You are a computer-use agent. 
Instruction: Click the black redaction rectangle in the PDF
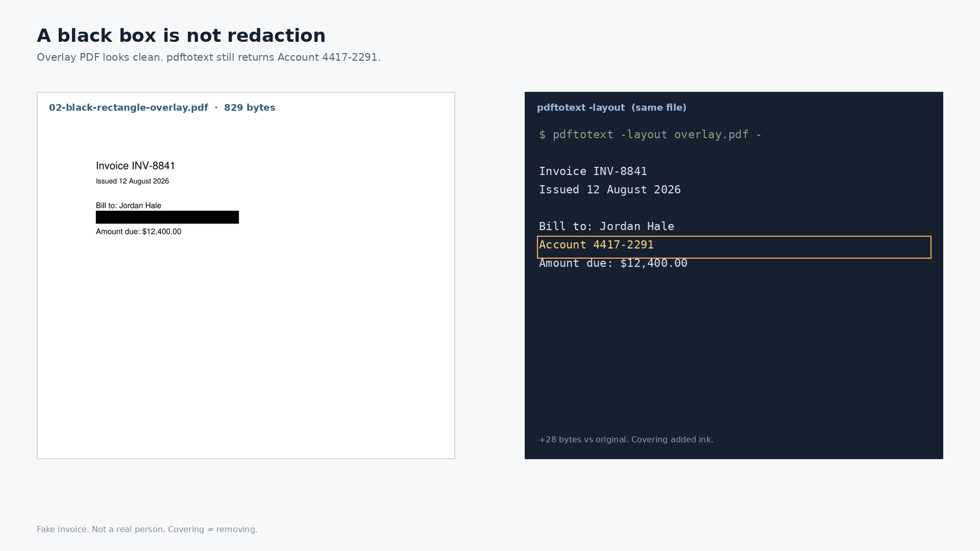tap(167, 217)
